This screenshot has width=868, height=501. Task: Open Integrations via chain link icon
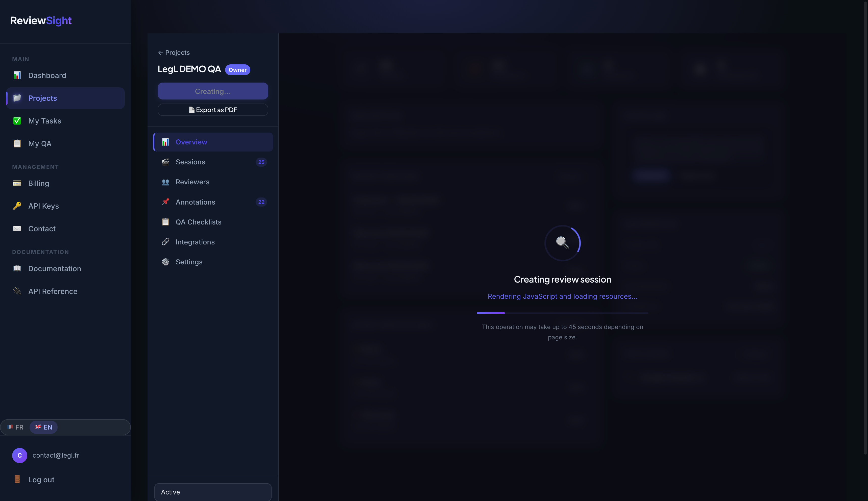click(x=165, y=242)
